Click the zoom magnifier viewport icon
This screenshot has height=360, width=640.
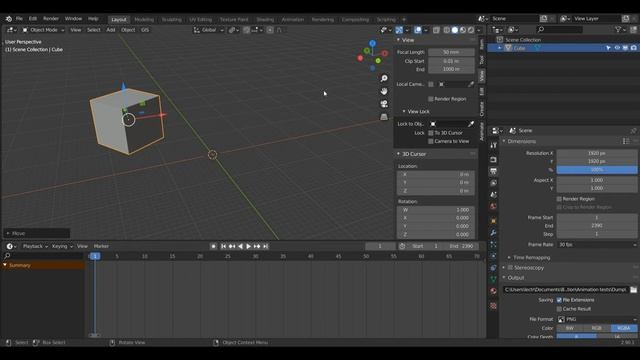coord(384,78)
